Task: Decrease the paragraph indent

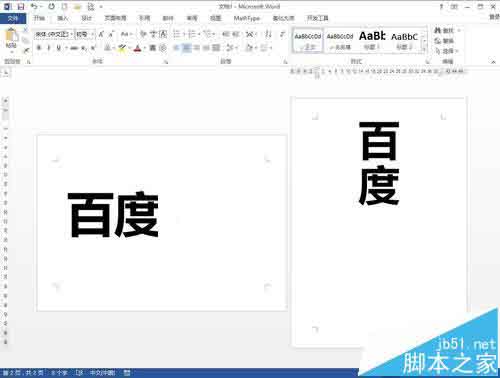Action: 226,34
